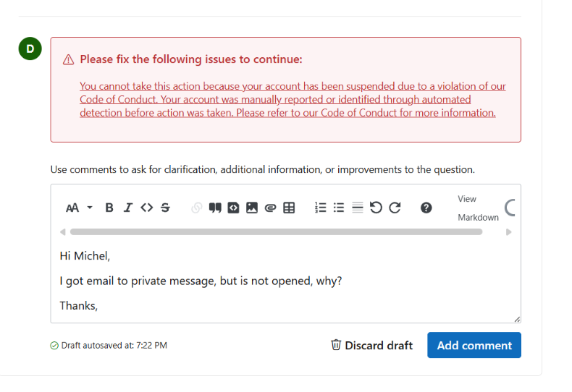Attach a file with paperclip icon
This screenshot has width=572, height=392.
[x=270, y=208]
